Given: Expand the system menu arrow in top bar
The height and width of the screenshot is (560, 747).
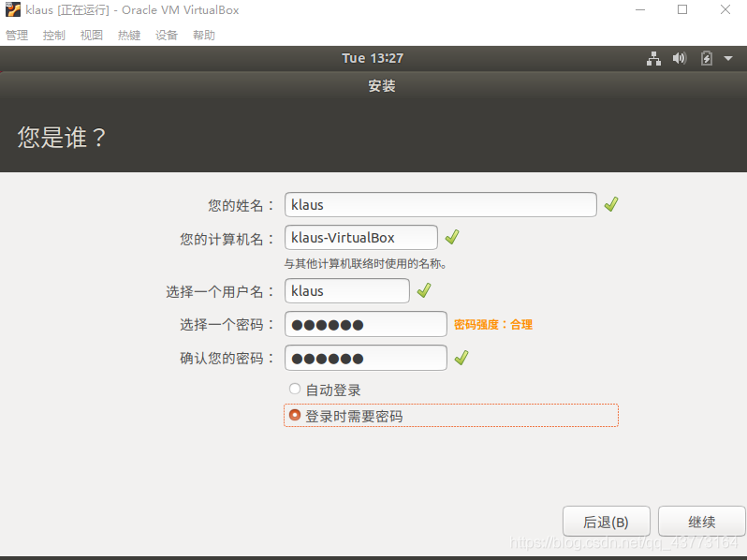Looking at the screenshot, I should (728, 59).
